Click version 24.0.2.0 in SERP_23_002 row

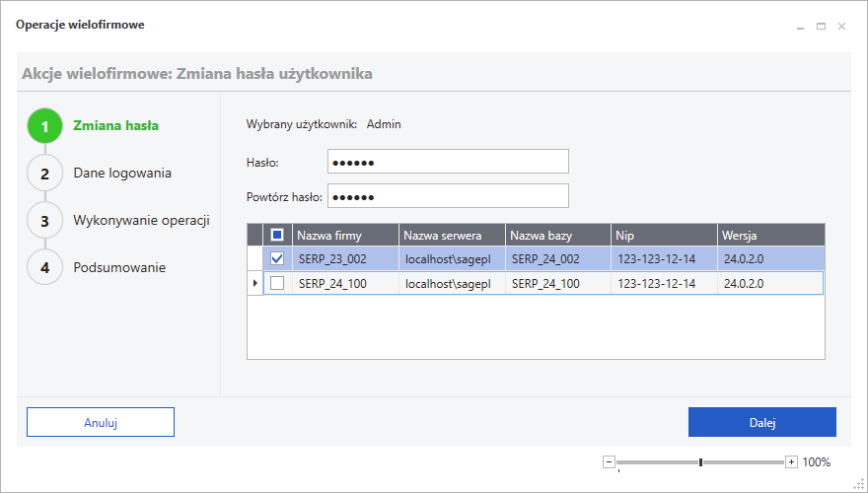(x=771, y=259)
